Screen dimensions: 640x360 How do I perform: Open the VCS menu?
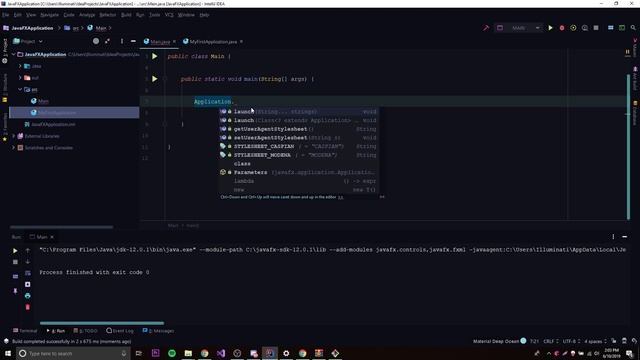(x=169, y=15)
